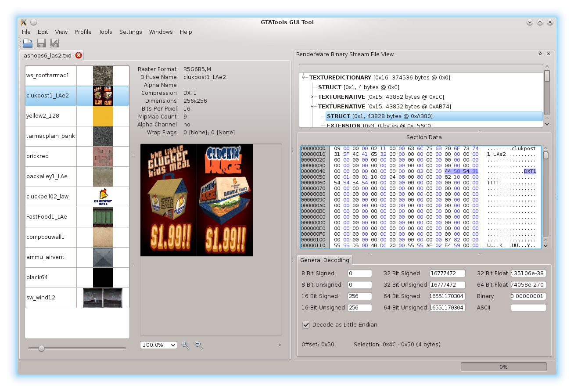Image resolution: width=574 pixels, height=392 pixels.
Task: Float the RenderWare Binary Stream File View panel
Action: [x=540, y=54]
